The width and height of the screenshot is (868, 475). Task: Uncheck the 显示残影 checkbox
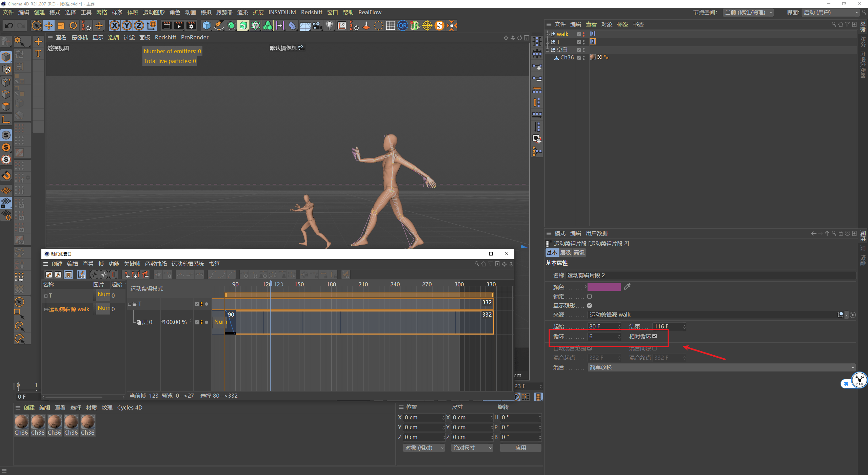click(590, 305)
